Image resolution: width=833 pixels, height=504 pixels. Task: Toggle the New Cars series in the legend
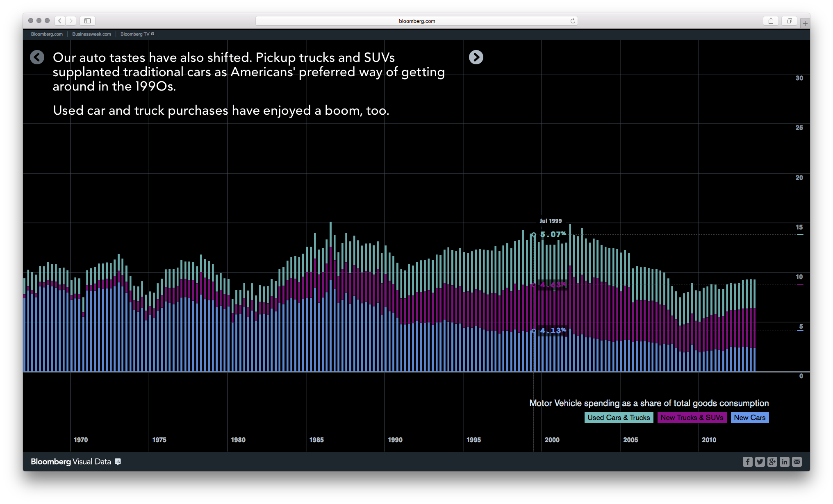750,418
